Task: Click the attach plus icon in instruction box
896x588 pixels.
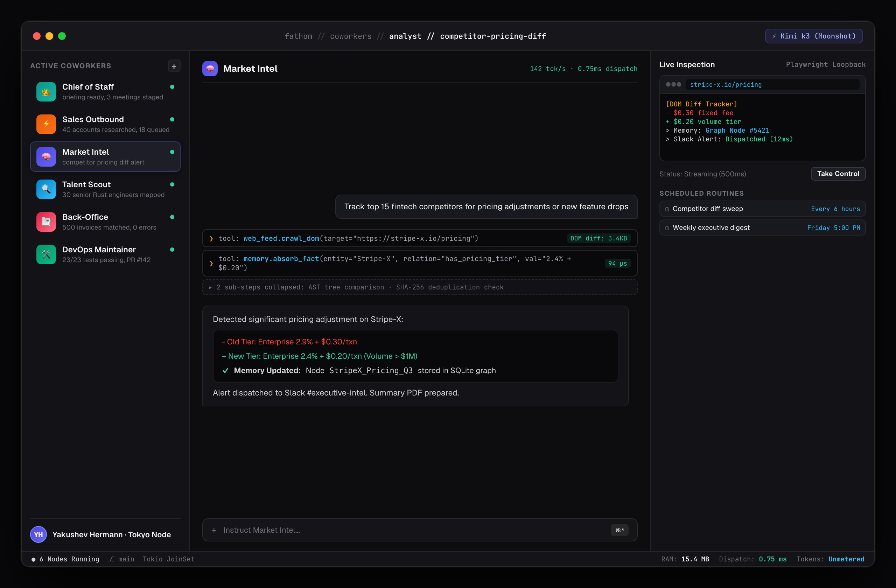Action: (x=214, y=530)
